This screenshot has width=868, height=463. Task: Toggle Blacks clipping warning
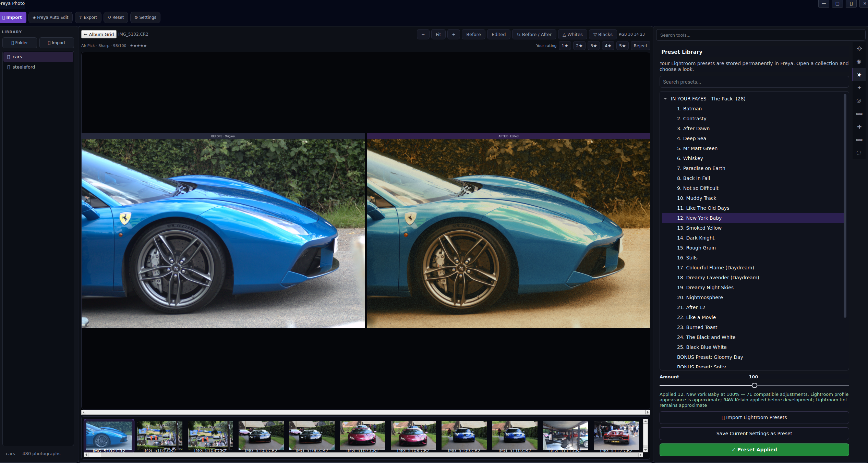pyautogui.click(x=603, y=34)
